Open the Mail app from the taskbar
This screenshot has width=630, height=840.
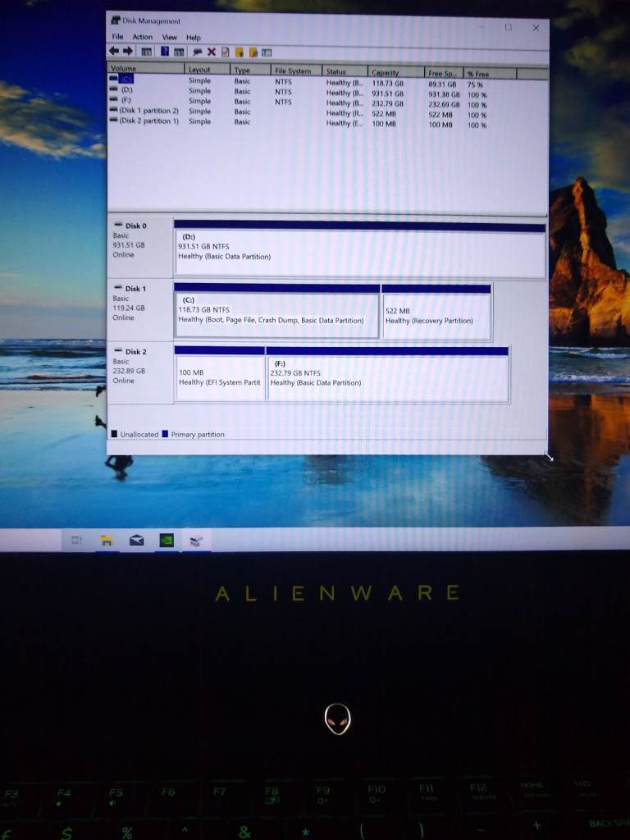136,540
